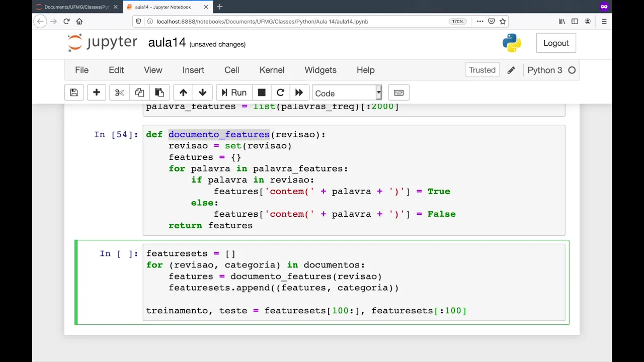The width and height of the screenshot is (644, 362).
Task: Click the Logout button
Action: click(556, 43)
